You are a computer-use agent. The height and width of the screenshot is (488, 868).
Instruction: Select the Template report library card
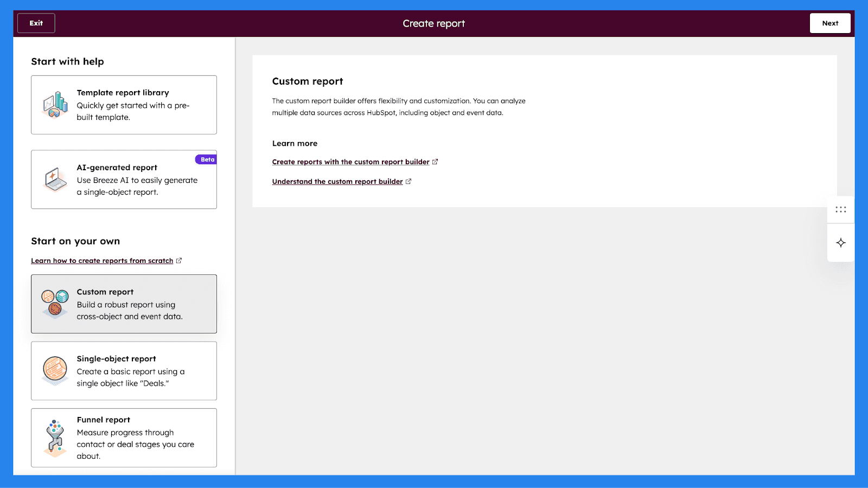pyautogui.click(x=124, y=105)
